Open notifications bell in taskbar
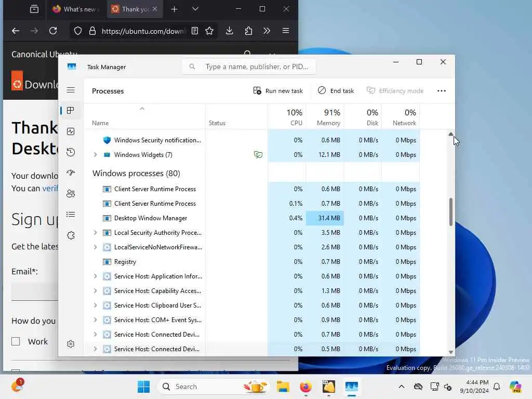This screenshot has height=399, width=532. (x=497, y=387)
